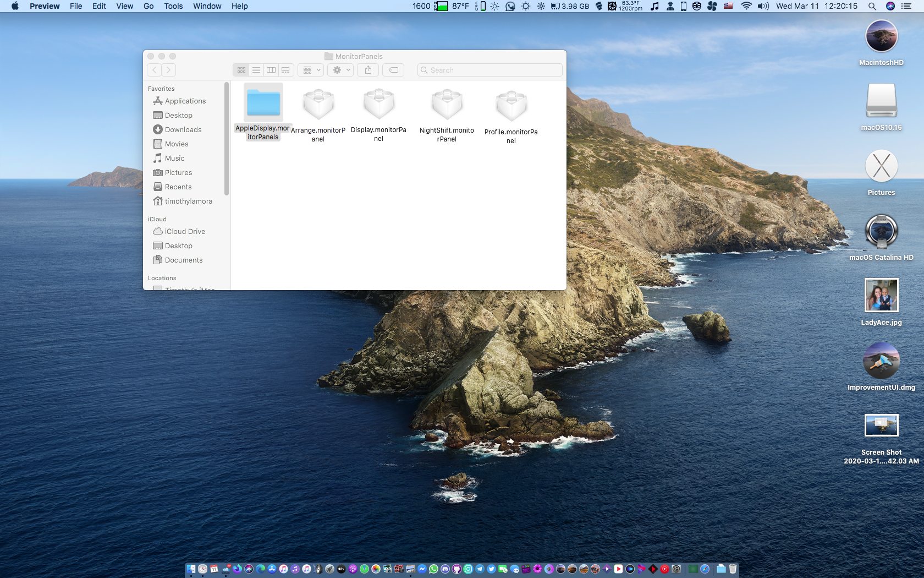Screen dimensions: 924x578
Task: Open Spotlight search in the menu bar
Action: pyautogui.click(x=872, y=6)
